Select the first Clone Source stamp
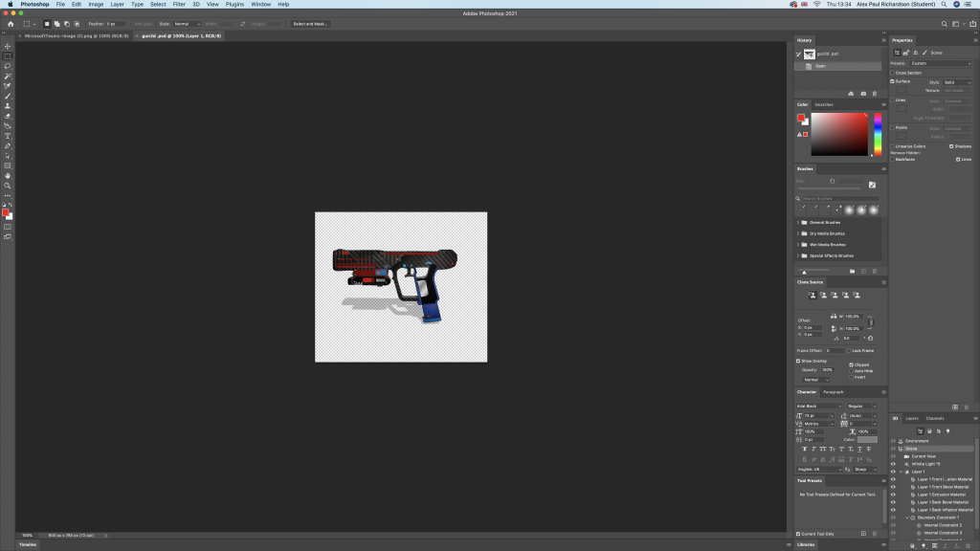Image resolution: width=980 pixels, height=551 pixels. click(812, 295)
